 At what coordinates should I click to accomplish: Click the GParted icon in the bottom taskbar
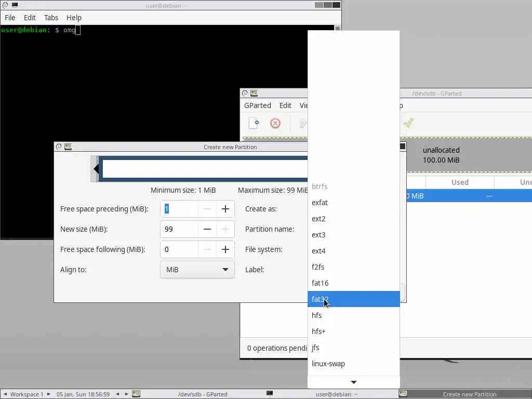[136, 394]
